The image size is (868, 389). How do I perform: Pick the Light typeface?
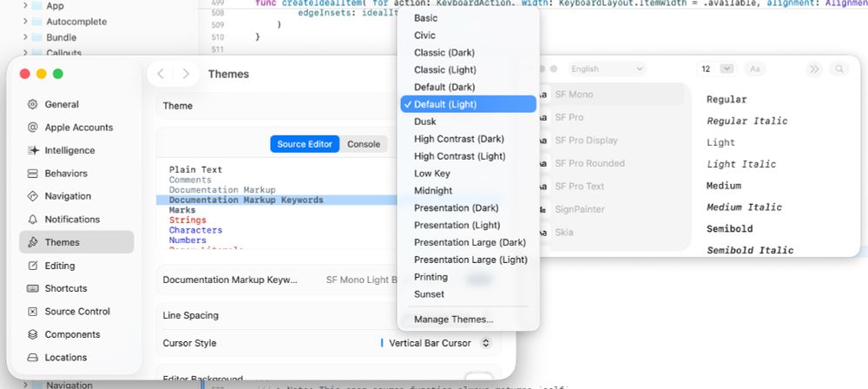point(720,142)
